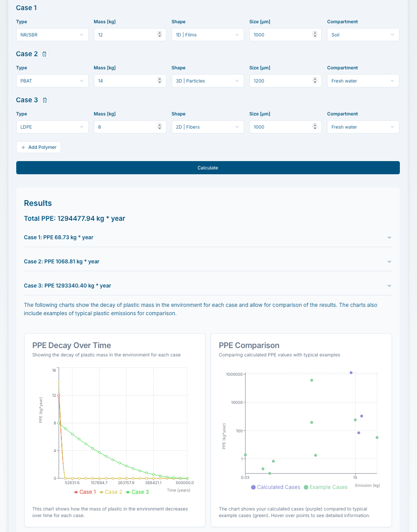Click the plus icon on Add Polymer
Viewport: 417px width, 532px height.
[x=22, y=147]
